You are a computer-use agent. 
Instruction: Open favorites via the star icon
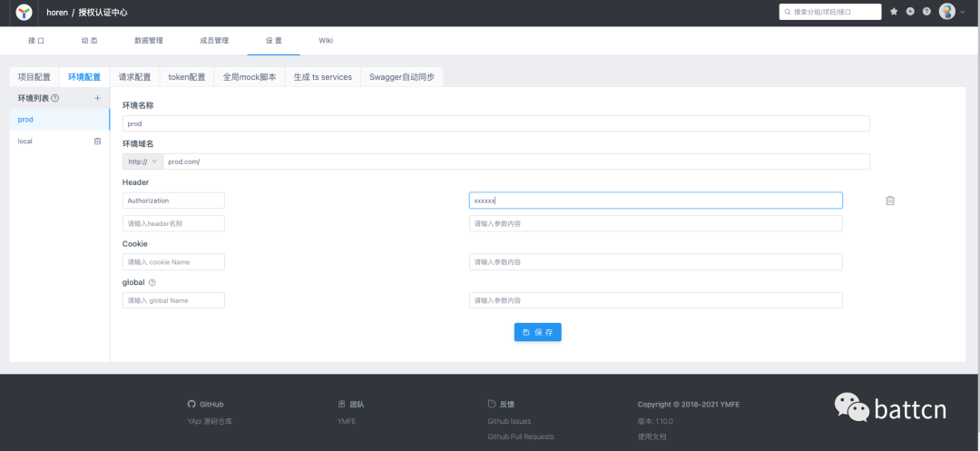(x=894, y=12)
